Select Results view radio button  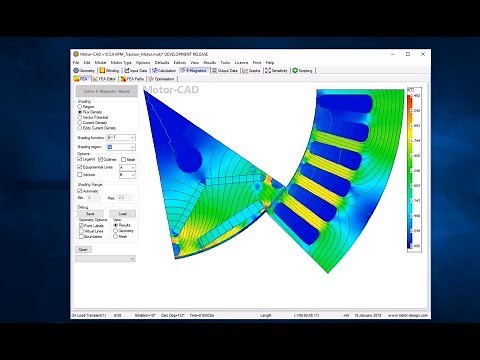pyautogui.click(x=116, y=225)
